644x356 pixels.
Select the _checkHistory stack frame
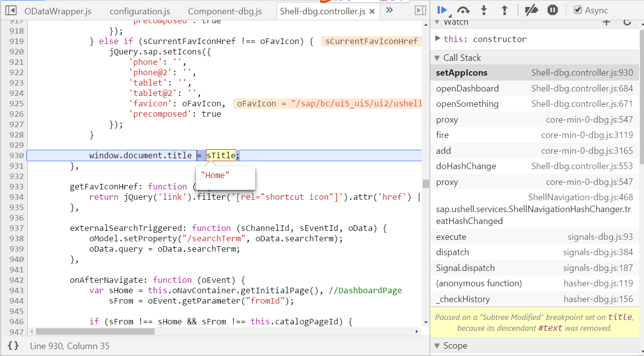pyautogui.click(x=534, y=299)
